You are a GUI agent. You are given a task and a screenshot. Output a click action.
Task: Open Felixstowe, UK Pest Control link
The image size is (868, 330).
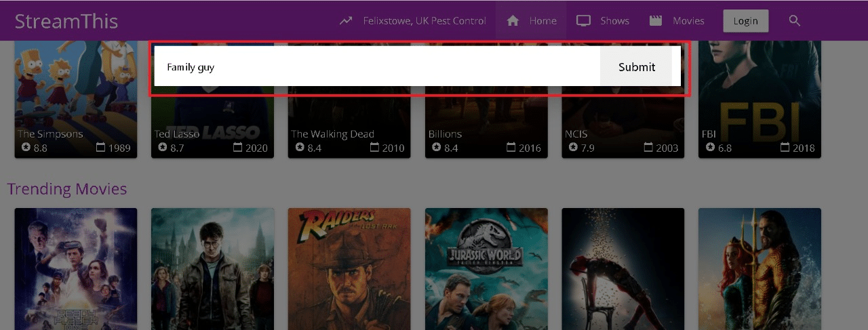click(x=425, y=21)
